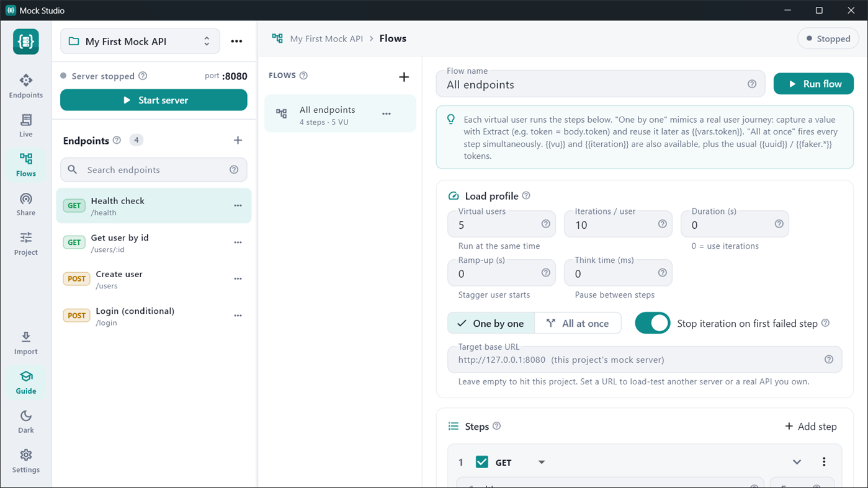The image size is (868, 488).
Task: Select All at once execution mode
Action: pos(578,323)
